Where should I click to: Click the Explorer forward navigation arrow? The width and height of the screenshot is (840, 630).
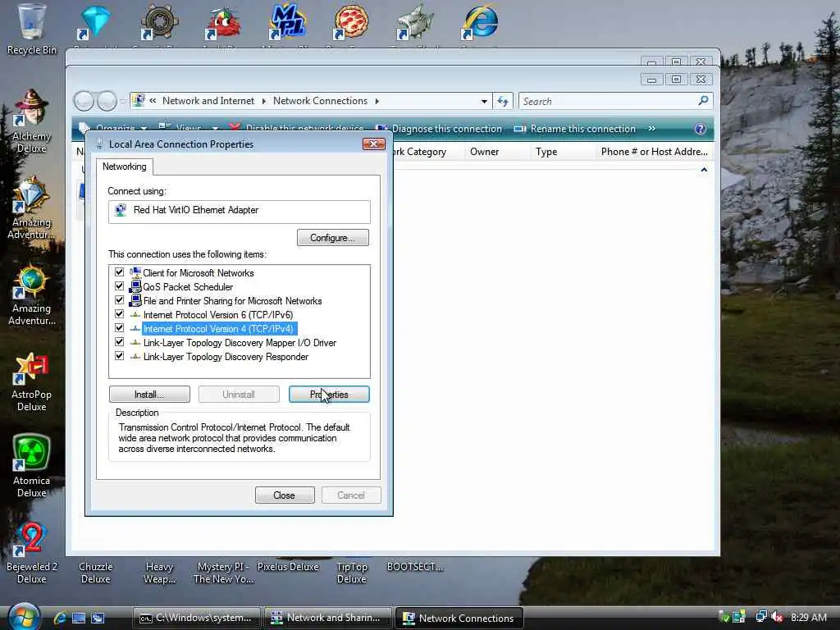pyautogui.click(x=107, y=101)
